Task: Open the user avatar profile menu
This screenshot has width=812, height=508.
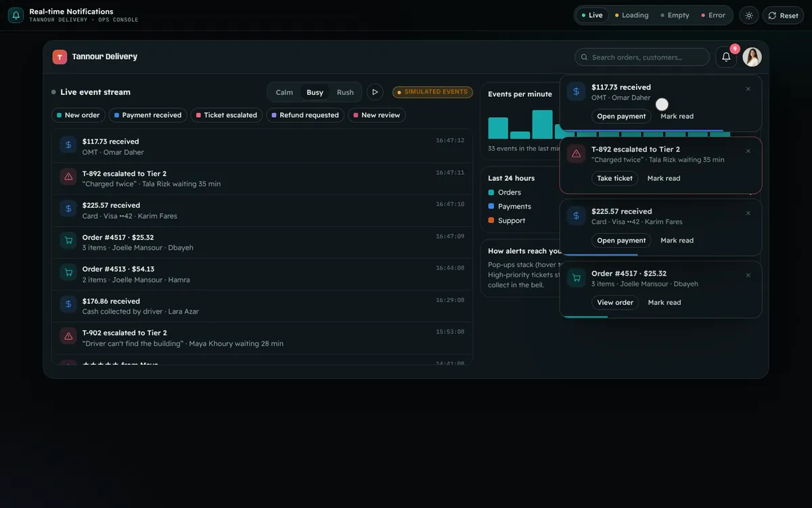Action: click(x=752, y=57)
